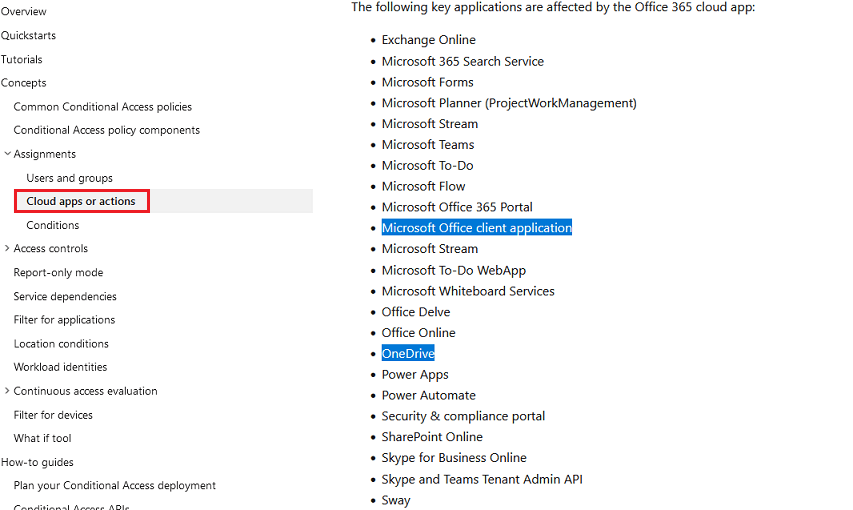This screenshot has width=853, height=510.
Task: Open Plan your Conditional Access deployment
Action: 115,485
